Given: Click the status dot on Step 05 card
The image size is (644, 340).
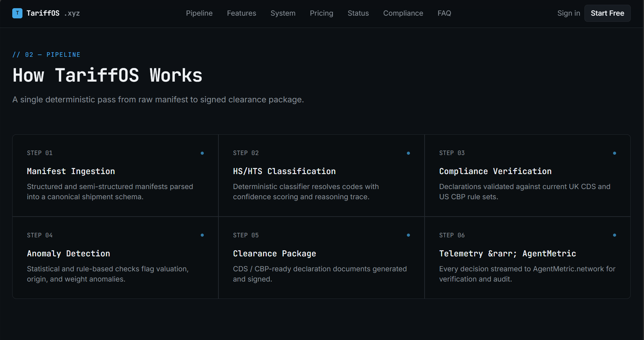Looking at the screenshot, I should 408,235.
